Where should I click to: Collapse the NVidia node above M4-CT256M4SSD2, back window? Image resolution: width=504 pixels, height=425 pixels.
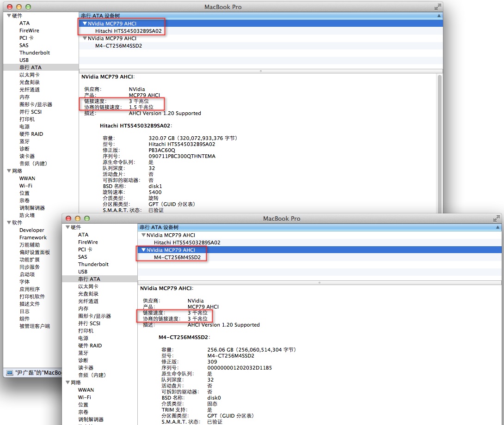pyautogui.click(x=85, y=38)
